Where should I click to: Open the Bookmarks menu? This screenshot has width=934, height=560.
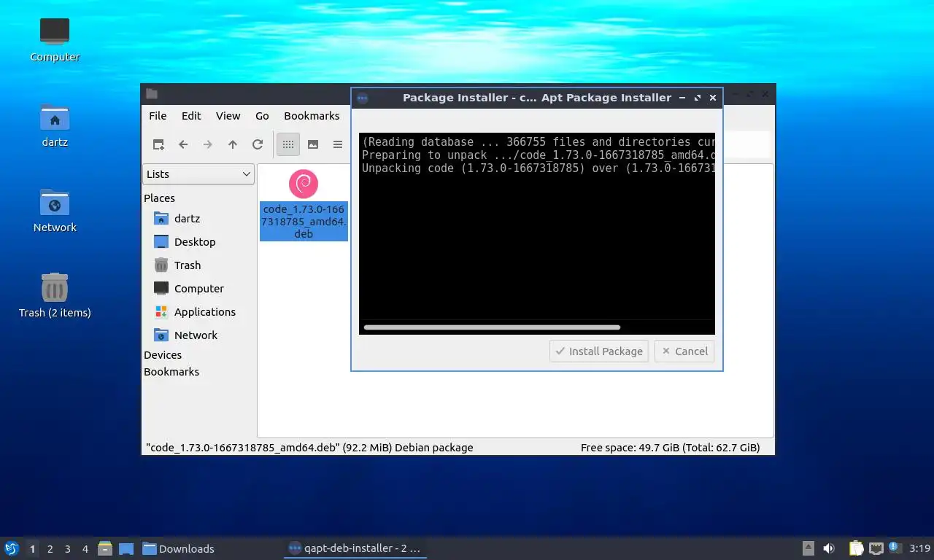pyautogui.click(x=312, y=116)
